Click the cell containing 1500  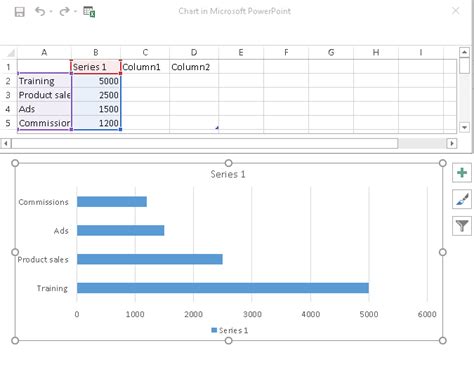(96, 109)
